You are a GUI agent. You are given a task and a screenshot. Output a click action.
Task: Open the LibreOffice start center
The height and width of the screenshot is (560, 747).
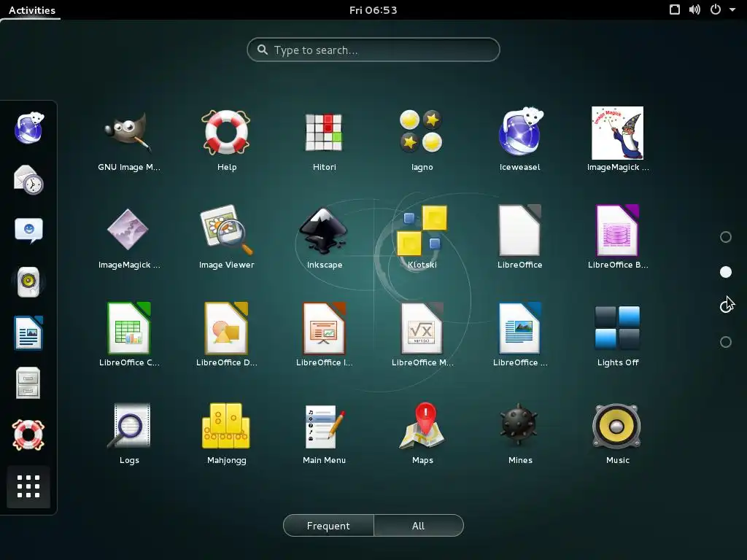tap(519, 238)
